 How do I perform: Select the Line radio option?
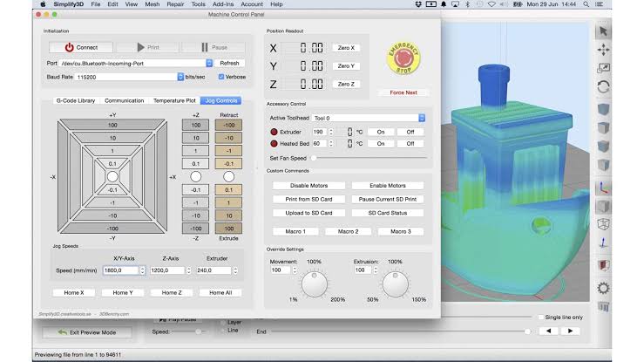[223, 330]
